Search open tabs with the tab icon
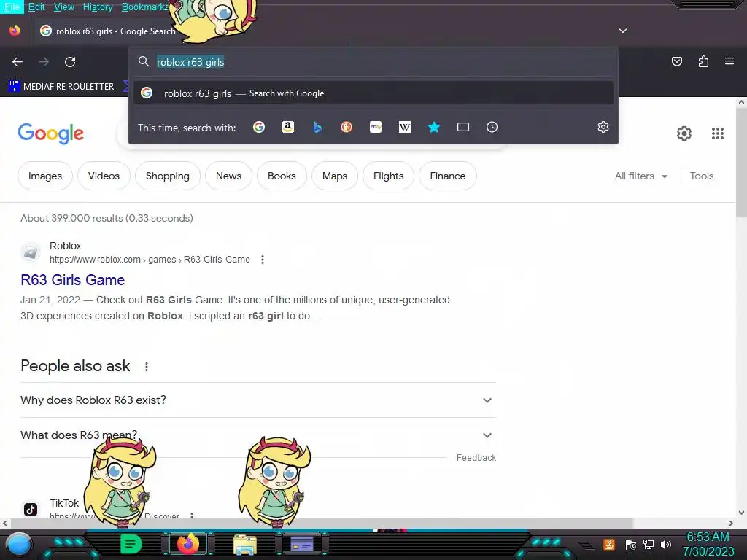This screenshot has height=560, width=747. tap(463, 127)
